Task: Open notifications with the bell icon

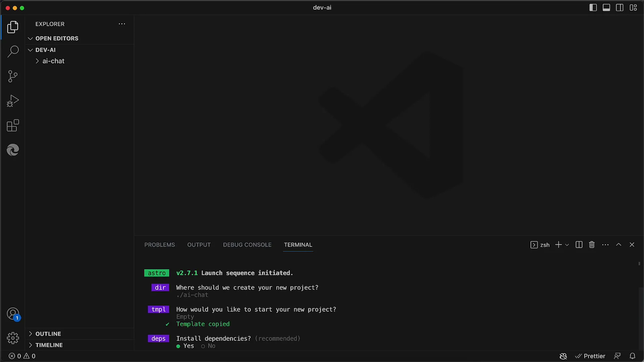Action: click(632, 356)
